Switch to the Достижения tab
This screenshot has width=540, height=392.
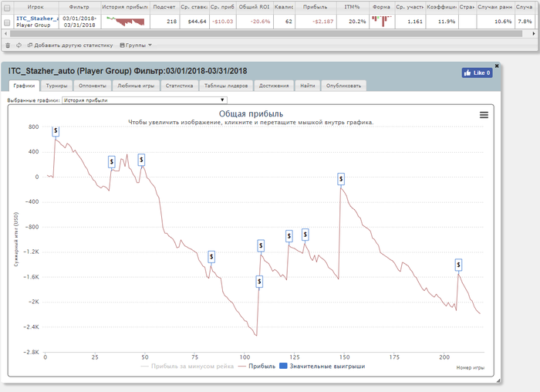coord(274,86)
